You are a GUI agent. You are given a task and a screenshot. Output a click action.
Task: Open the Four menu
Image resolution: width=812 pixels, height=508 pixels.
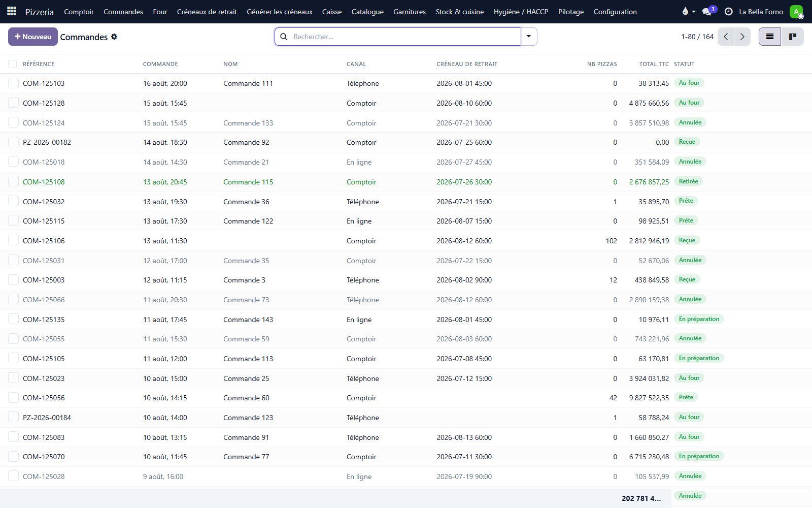pos(160,12)
